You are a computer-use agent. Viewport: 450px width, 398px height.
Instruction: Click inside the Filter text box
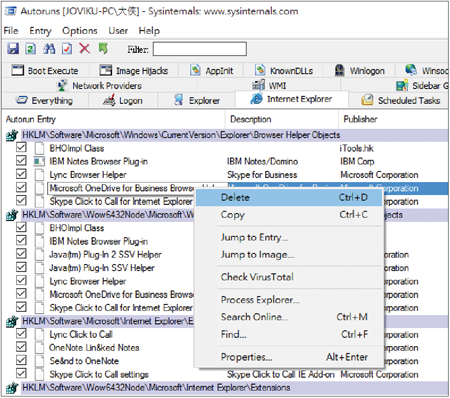point(200,49)
